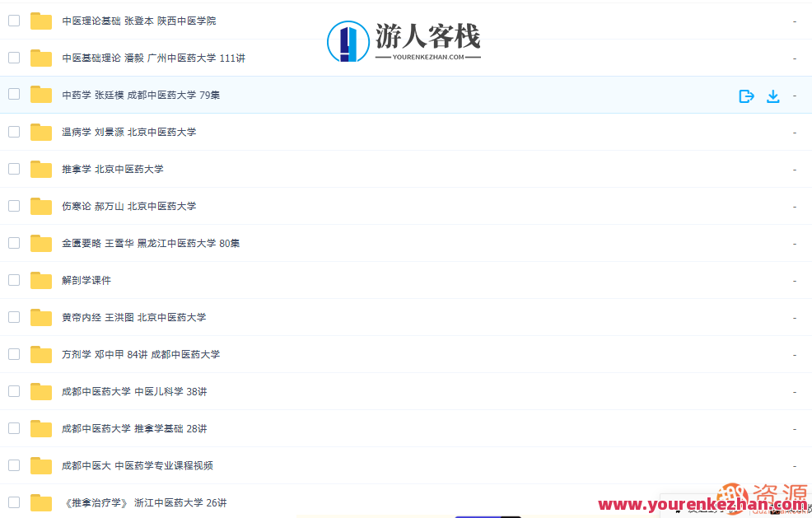Open the 黄帝内经 王洪图 folder icon
The width and height of the screenshot is (812, 518).
click(40, 316)
